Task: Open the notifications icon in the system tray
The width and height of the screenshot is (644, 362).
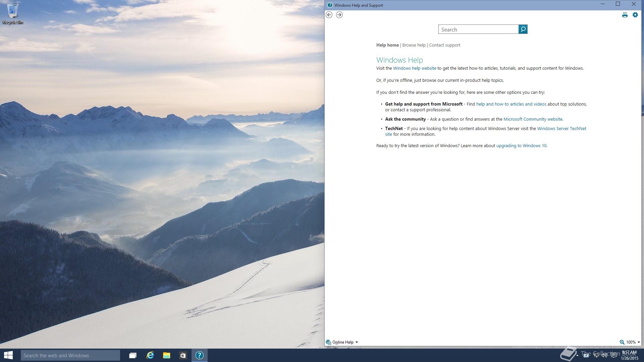Action: (x=614, y=355)
